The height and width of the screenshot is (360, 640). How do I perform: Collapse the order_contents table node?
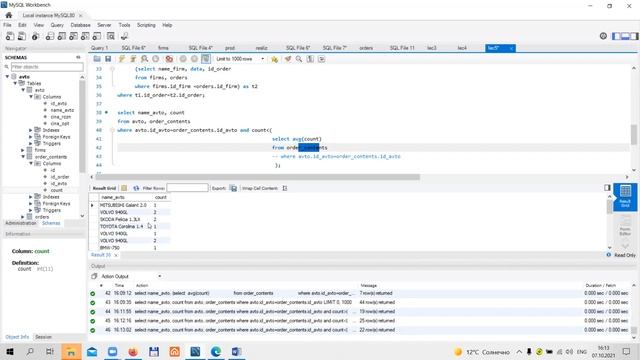click(x=23, y=157)
